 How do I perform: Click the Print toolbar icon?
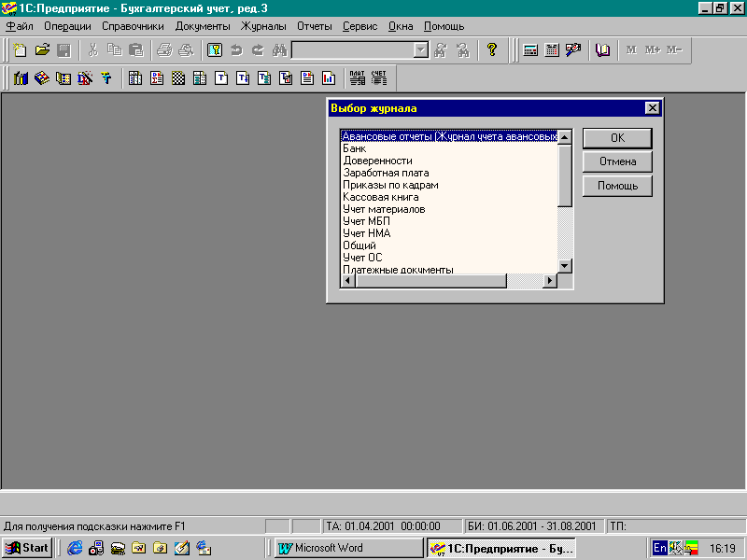coord(164,50)
